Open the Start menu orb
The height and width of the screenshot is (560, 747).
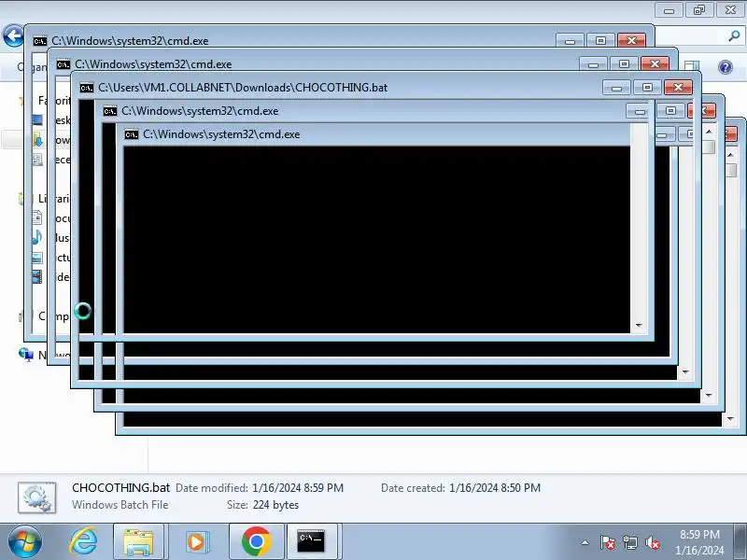pyautogui.click(x=25, y=542)
